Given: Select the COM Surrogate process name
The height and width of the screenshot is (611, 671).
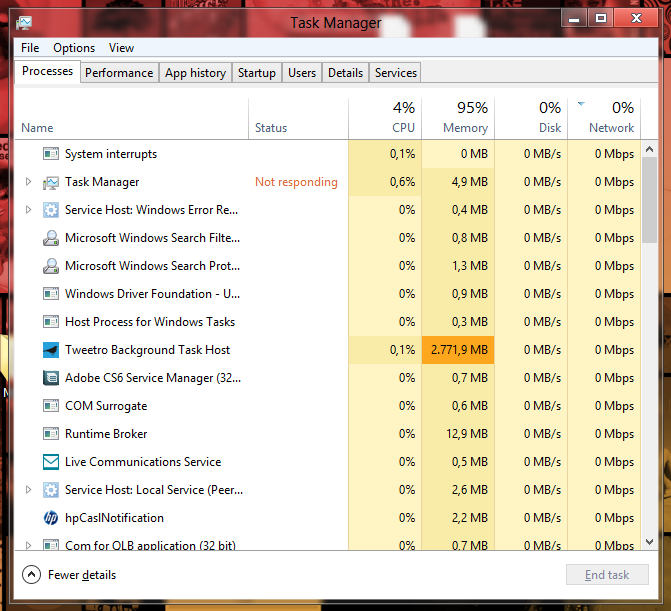Looking at the screenshot, I should click(106, 406).
